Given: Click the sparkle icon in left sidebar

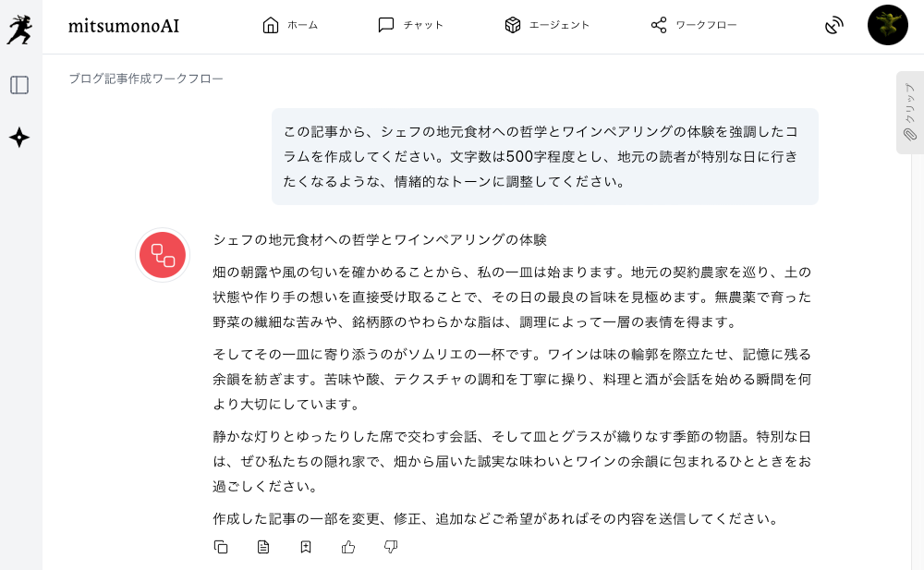Looking at the screenshot, I should (x=19, y=138).
